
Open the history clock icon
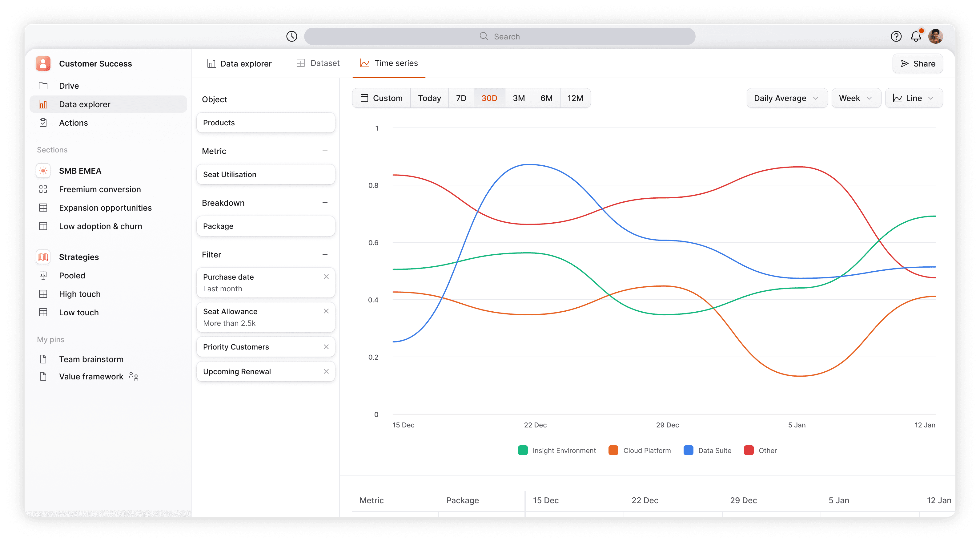(x=291, y=36)
